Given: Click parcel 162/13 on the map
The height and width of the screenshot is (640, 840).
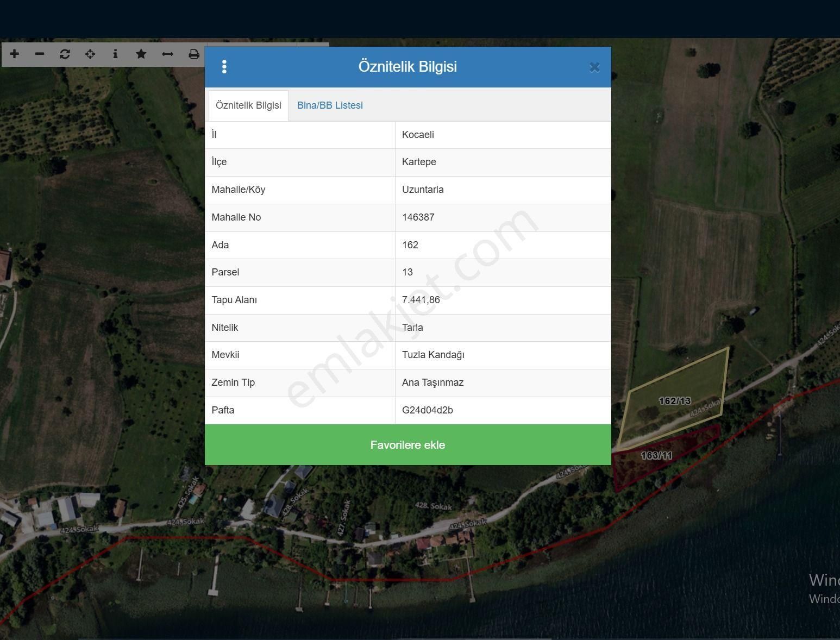Looking at the screenshot, I should (x=674, y=401).
